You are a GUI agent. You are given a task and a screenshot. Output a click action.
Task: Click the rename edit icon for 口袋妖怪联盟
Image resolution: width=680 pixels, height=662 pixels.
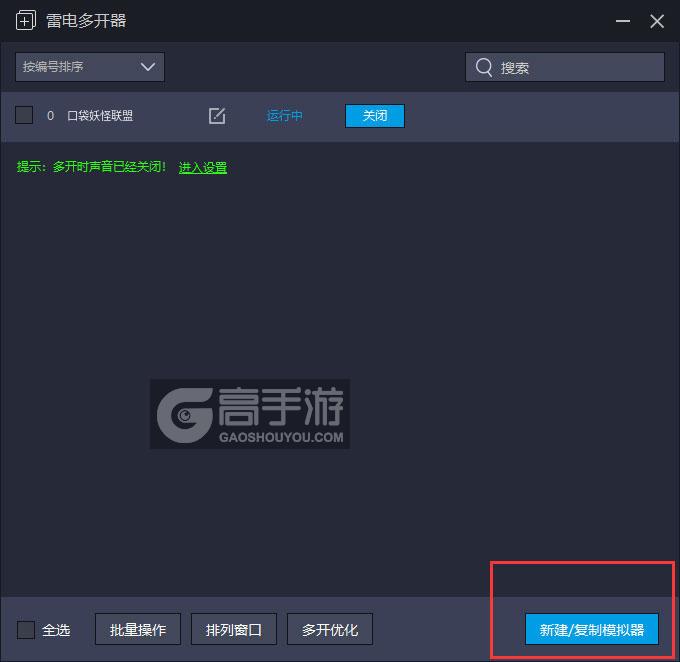pos(217,116)
